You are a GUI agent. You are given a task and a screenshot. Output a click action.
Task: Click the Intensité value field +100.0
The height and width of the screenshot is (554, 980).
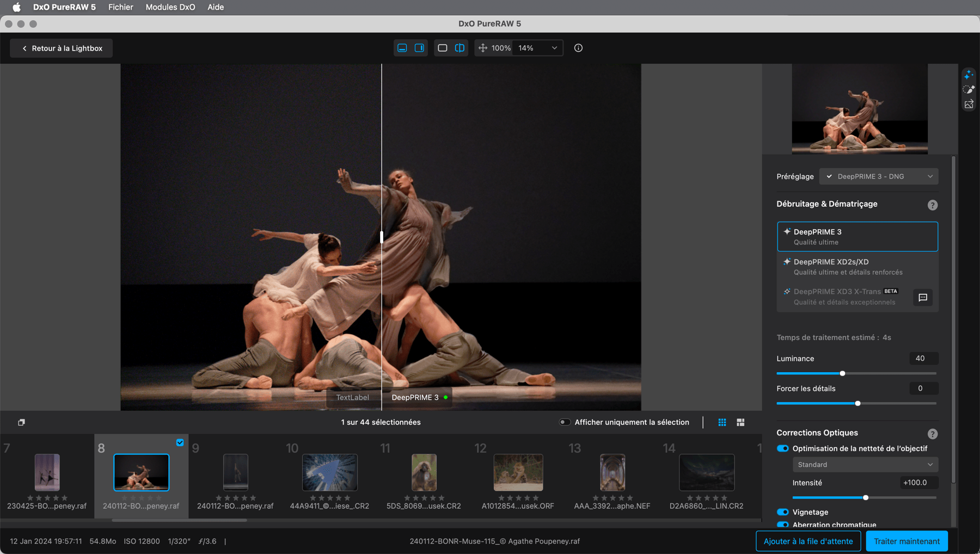pyautogui.click(x=918, y=482)
